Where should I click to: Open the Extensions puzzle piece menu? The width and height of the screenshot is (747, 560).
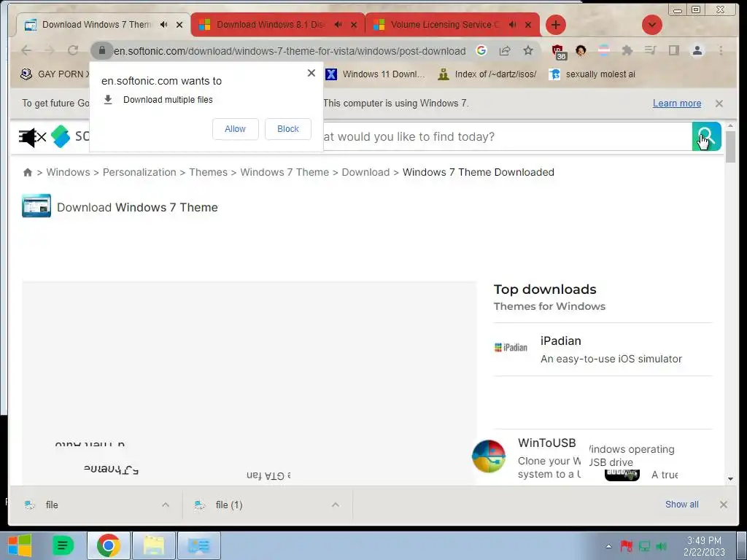point(627,50)
